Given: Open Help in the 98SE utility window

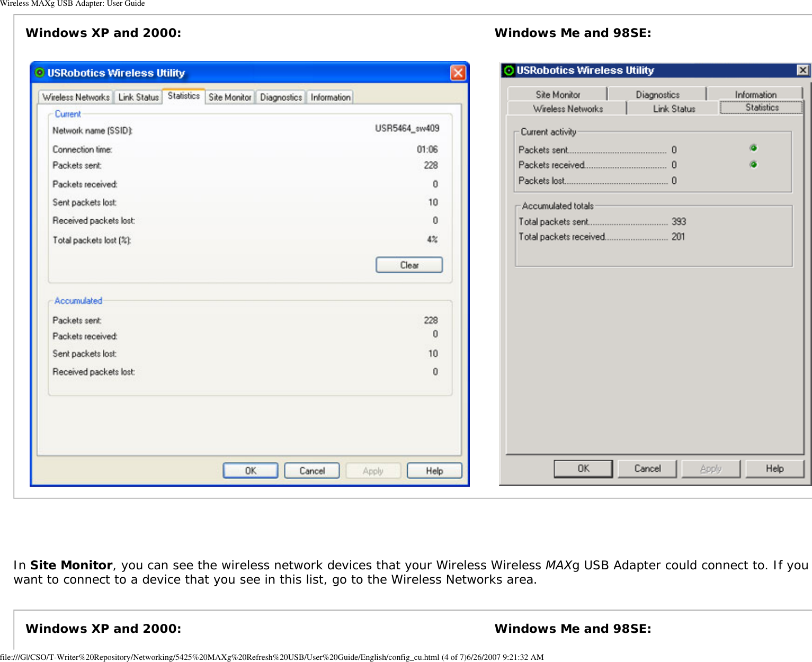Looking at the screenshot, I should [x=774, y=469].
